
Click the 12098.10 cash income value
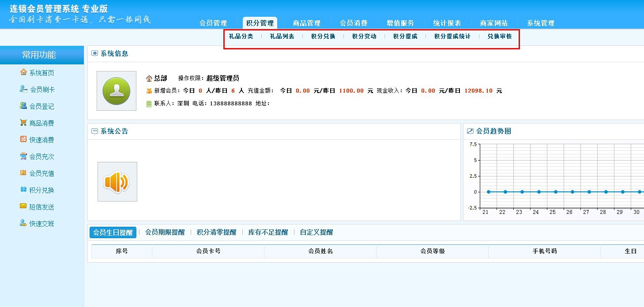click(478, 91)
